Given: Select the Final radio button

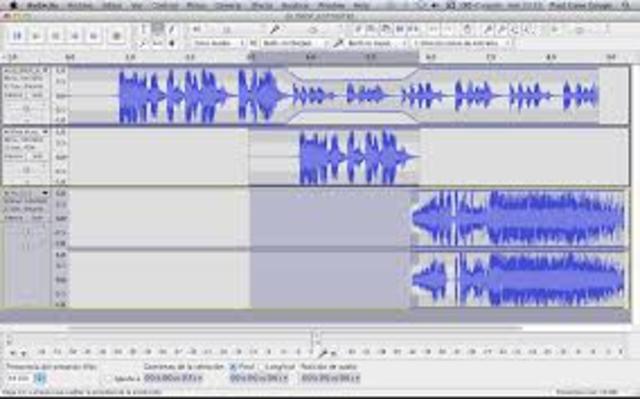Looking at the screenshot, I should pyautogui.click(x=233, y=367).
